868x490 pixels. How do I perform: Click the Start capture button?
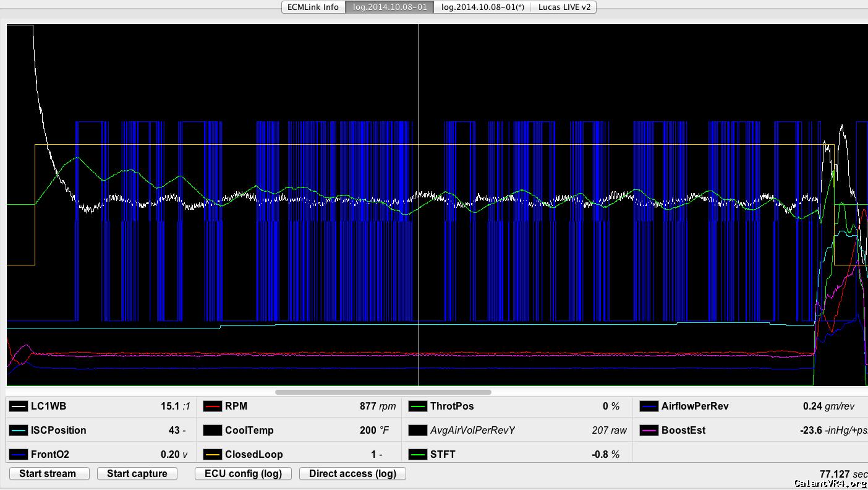pos(137,474)
